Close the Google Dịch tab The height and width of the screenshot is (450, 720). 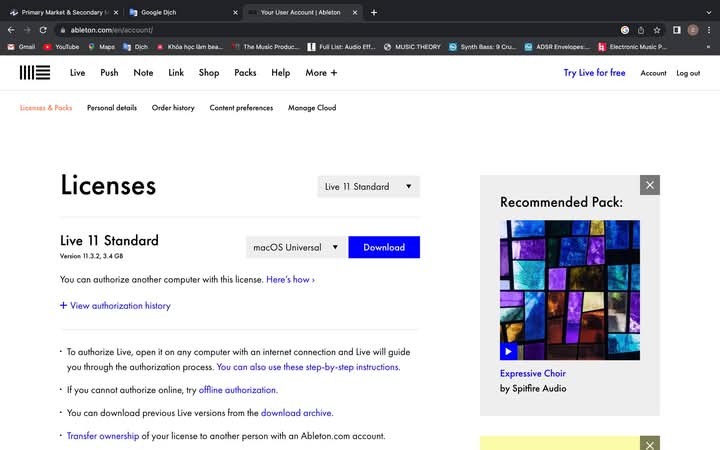235,12
